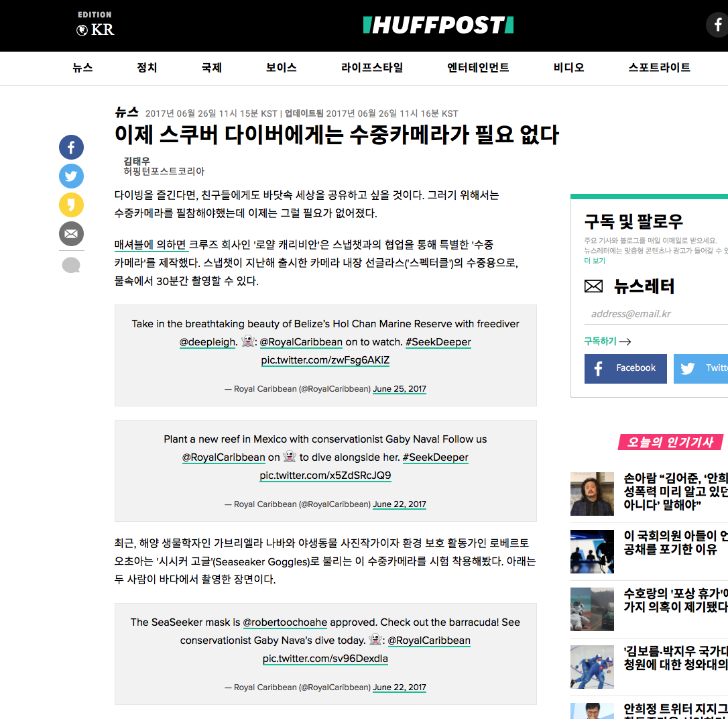The image size is (728, 719).
Task: Open 손아람 김어준 article thumbnail
Action: coord(592,494)
